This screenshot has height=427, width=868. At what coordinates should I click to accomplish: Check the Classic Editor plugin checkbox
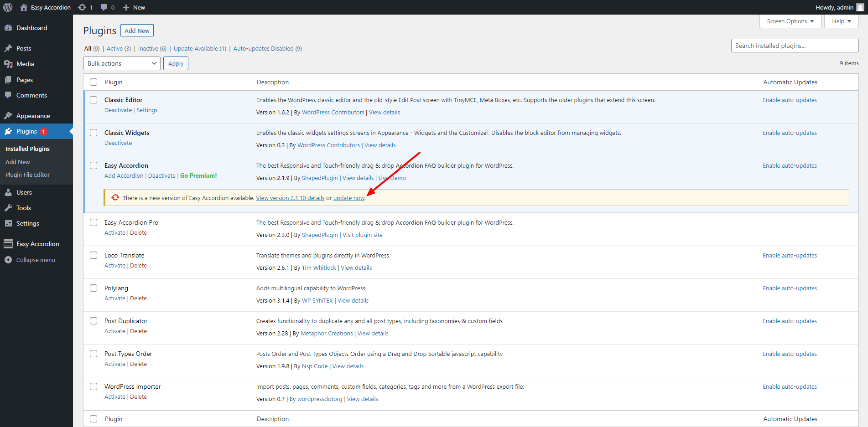pyautogui.click(x=94, y=100)
